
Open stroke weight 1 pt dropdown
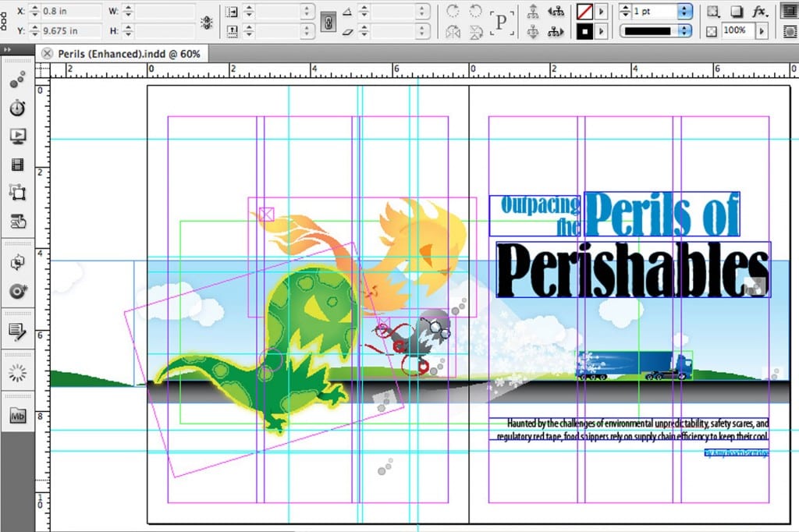coord(685,12)
